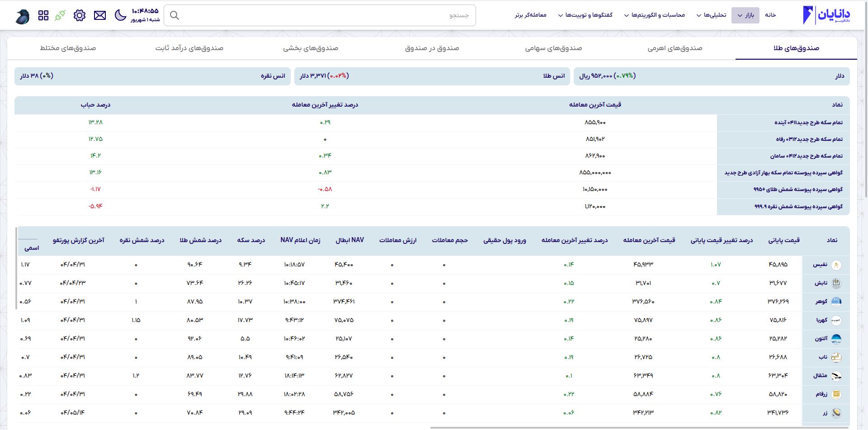Viewport: 868px width, 430px height.
Task: Switch to صندوق‌های طلا tab
Action: click(x=796, y=48)
